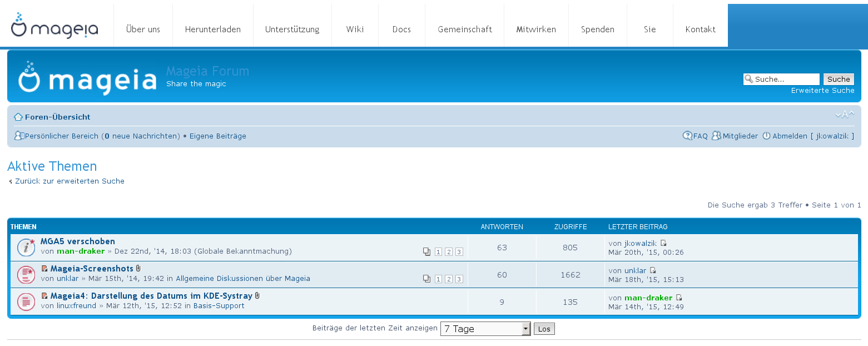This screenshot has width=868, height=346.
Task: Click the Mageia logo in top navigation
Action: [54, 26]
